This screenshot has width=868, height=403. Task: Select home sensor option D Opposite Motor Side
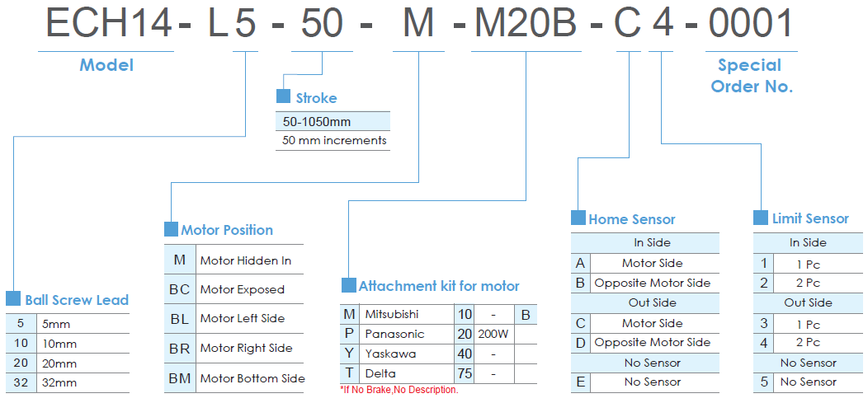tap(652, 342)
